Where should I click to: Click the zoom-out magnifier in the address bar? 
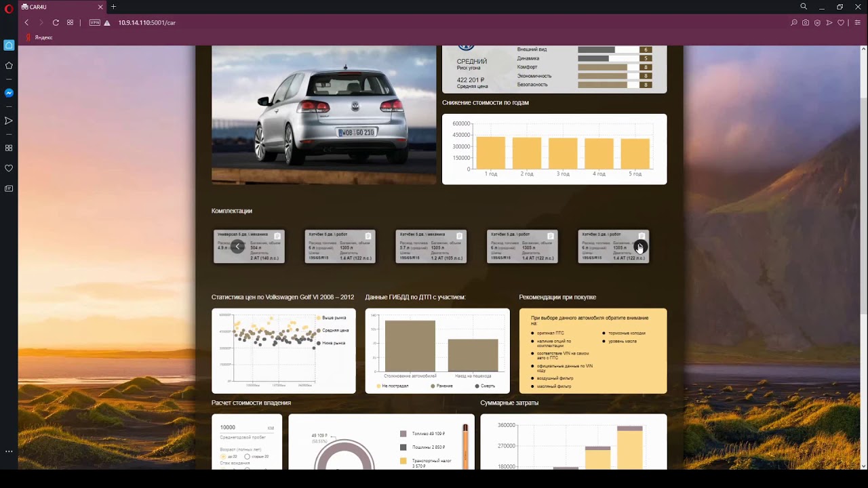tap(794, 22)
